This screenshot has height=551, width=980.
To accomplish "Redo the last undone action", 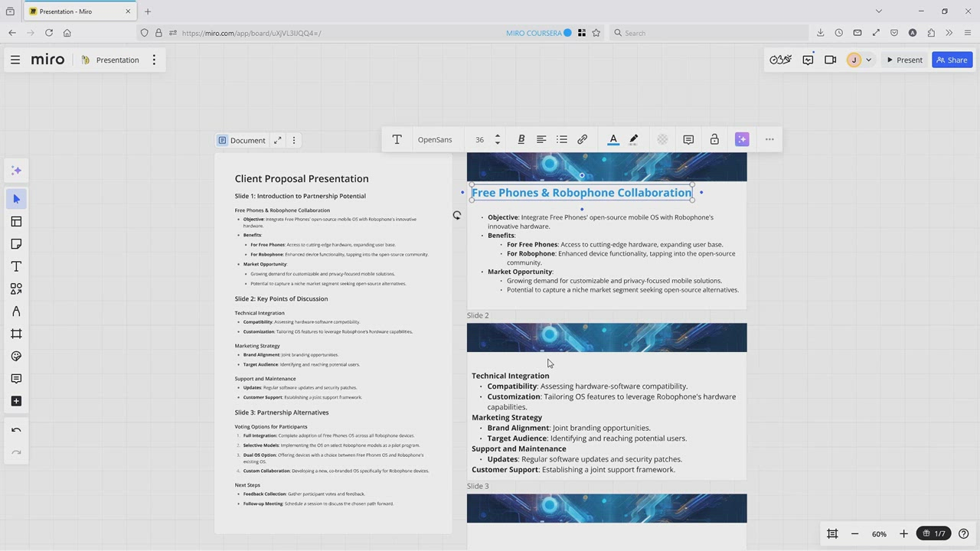I will [x=16, y=452].
